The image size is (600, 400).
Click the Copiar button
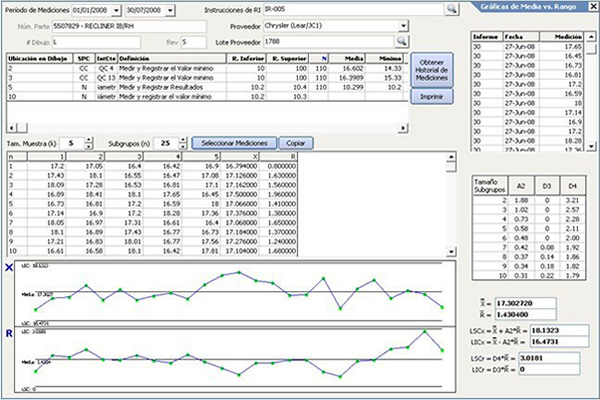pyautogui.click(x=294, y=144)
